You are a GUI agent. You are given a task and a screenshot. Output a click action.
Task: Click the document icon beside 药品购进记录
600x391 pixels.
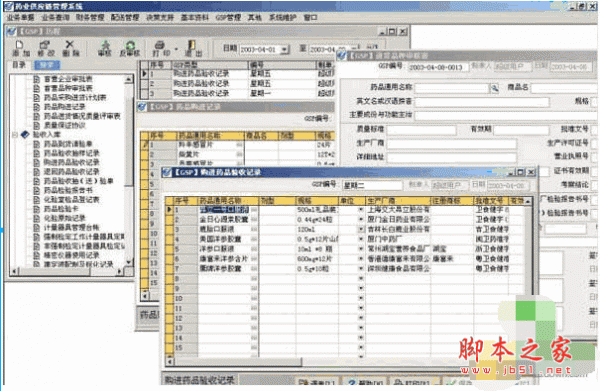[37, 107]
